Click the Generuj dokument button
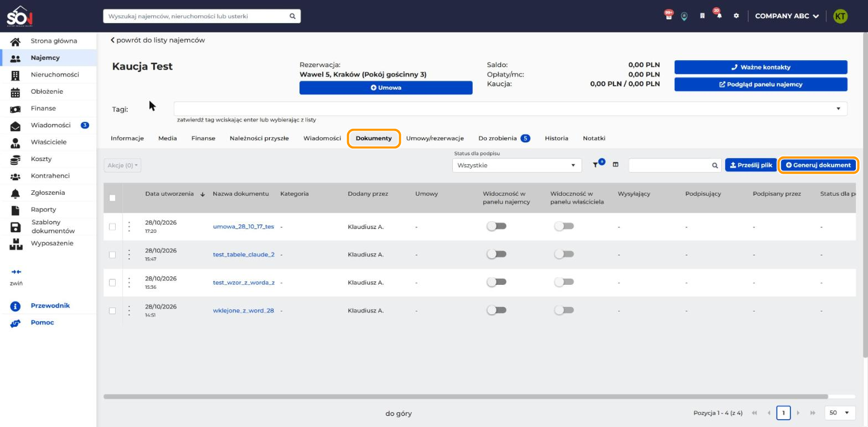Viewport: 868px width, 427px height. coord(818,165)
